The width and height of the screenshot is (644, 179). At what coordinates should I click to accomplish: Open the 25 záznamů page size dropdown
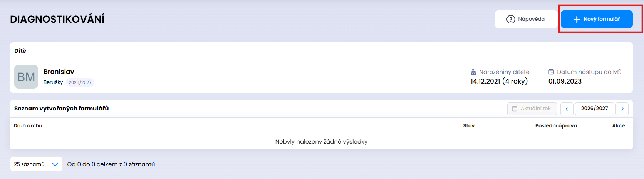(x=36, y=164)
